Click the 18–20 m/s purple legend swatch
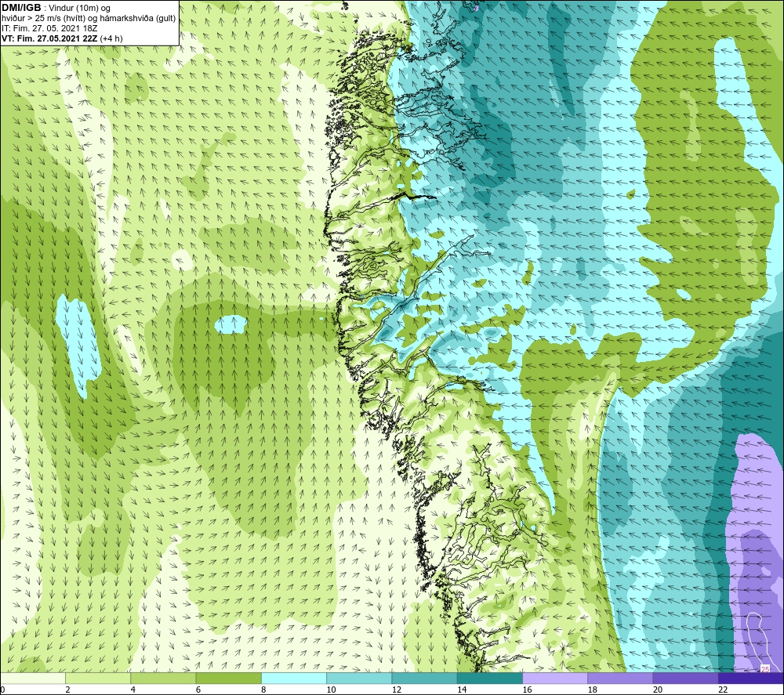This screenshot has height=695, width=784. click(620, 678)
